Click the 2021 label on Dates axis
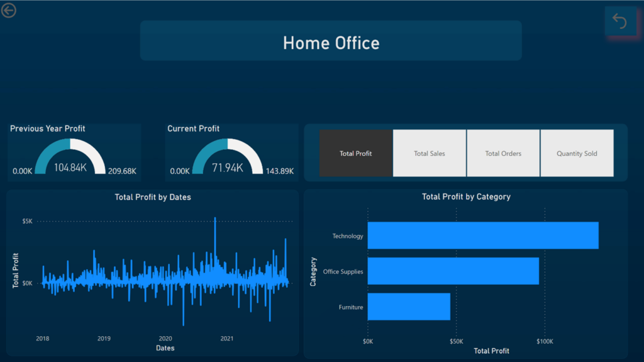The width and height of the screenshot is (644, 362). click(x=226, y=338)
